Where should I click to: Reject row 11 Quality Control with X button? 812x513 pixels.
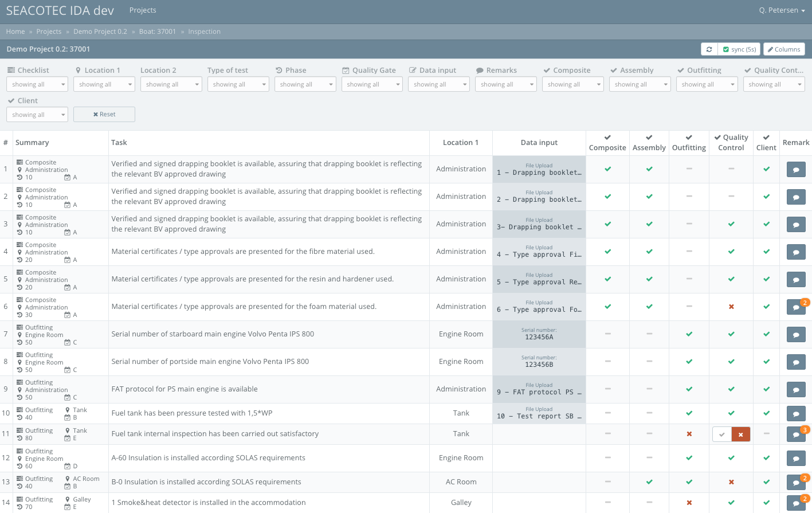tap(740, 434)
